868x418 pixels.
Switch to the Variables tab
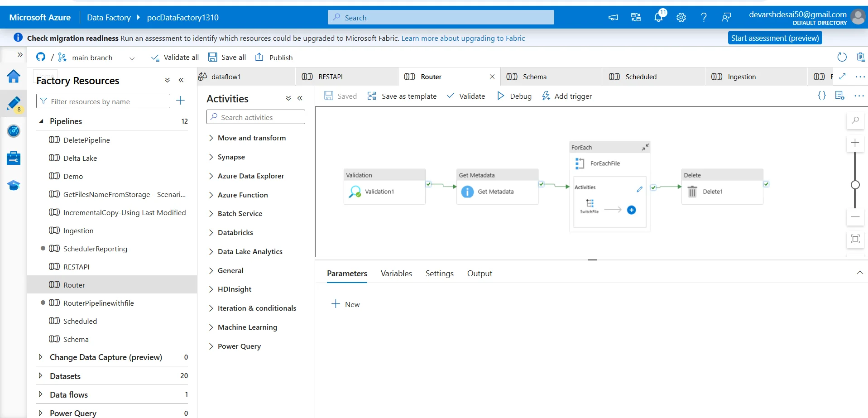(x=396, y=274)
